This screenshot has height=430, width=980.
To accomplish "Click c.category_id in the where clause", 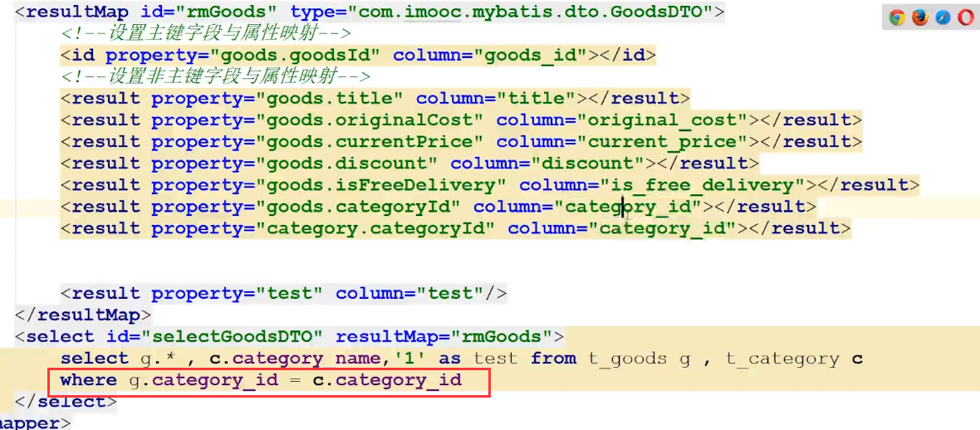I will tap(386, 380).
